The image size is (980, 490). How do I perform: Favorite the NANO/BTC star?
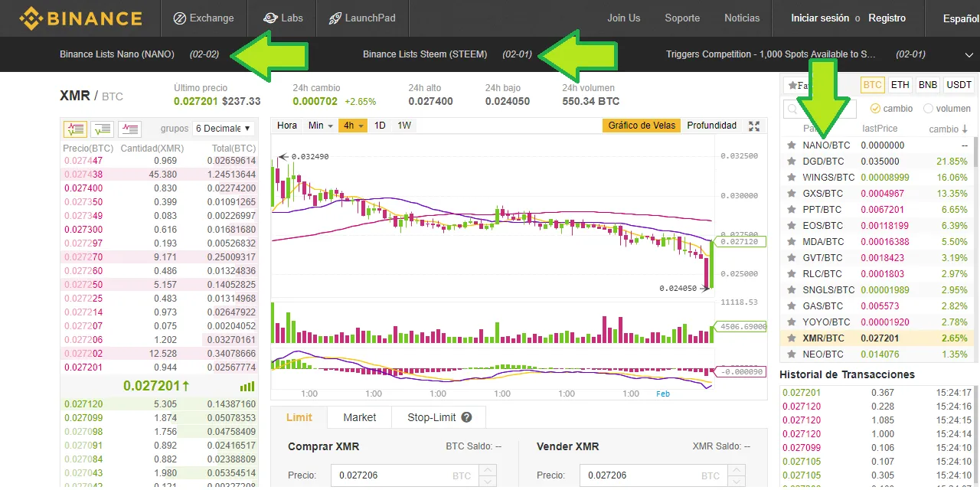tap(792, 145)
